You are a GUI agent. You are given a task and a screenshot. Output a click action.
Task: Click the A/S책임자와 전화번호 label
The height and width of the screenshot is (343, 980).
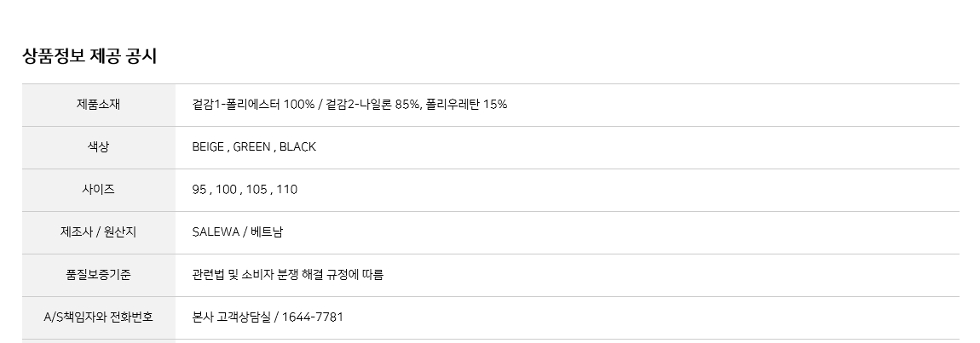98,317
